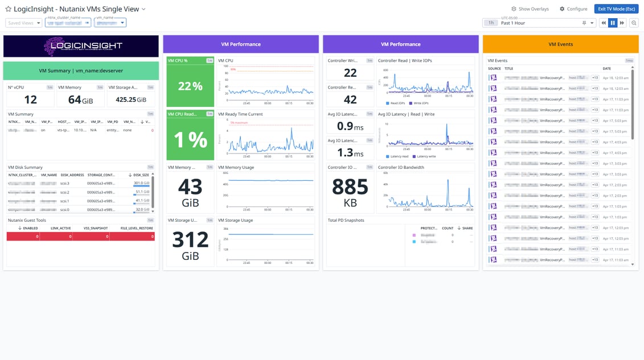
Task: Click the 1h time range badge
Action: click(491, 23)
